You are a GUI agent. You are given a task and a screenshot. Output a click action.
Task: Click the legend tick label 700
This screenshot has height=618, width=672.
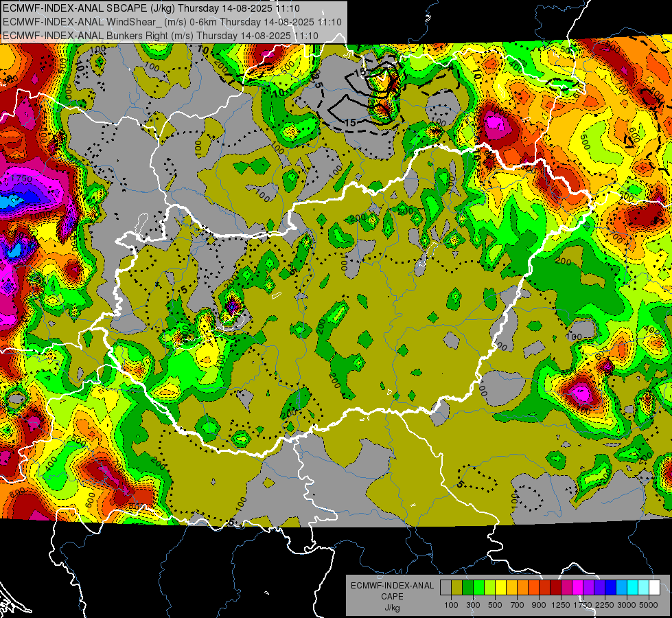click(x=518, y=605)
